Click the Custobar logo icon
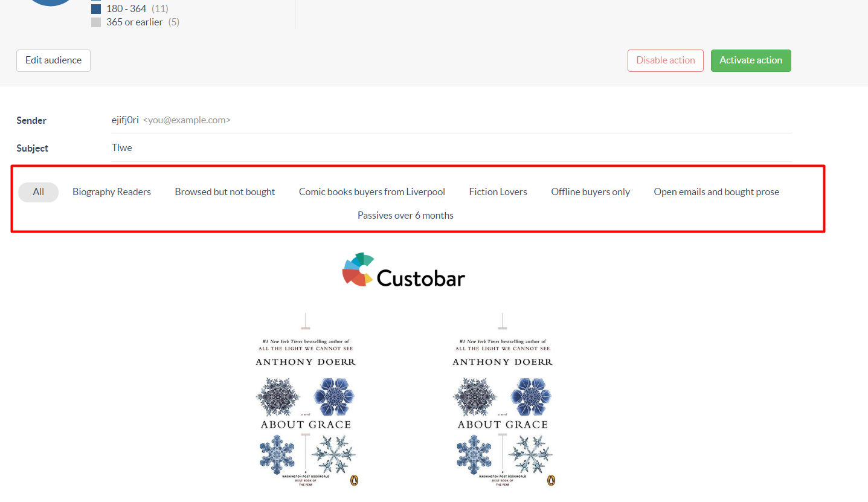 coord(358,269)
